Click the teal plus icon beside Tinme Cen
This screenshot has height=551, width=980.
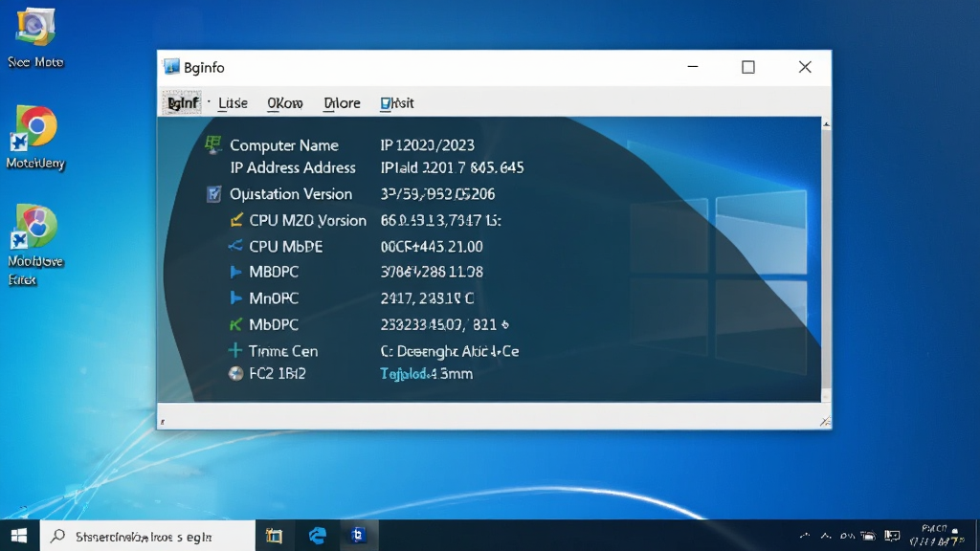coord(235,350)
